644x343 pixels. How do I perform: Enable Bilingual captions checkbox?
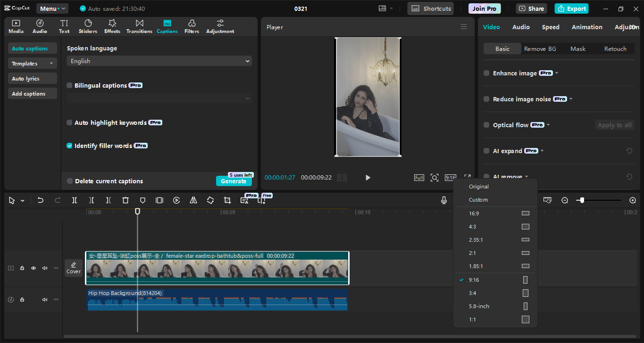coord(69,85)
